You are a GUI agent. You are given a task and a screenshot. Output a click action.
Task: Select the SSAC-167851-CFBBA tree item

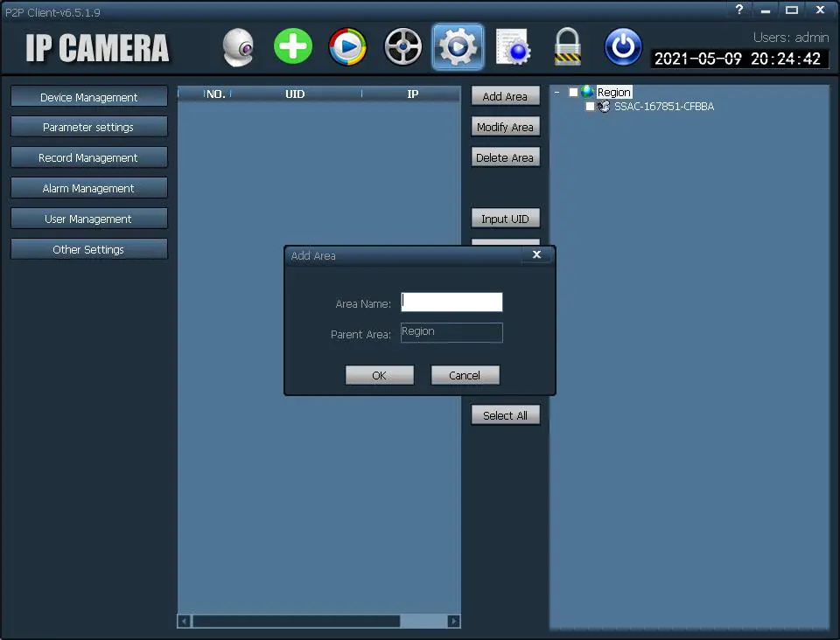(x=663, y=107)
